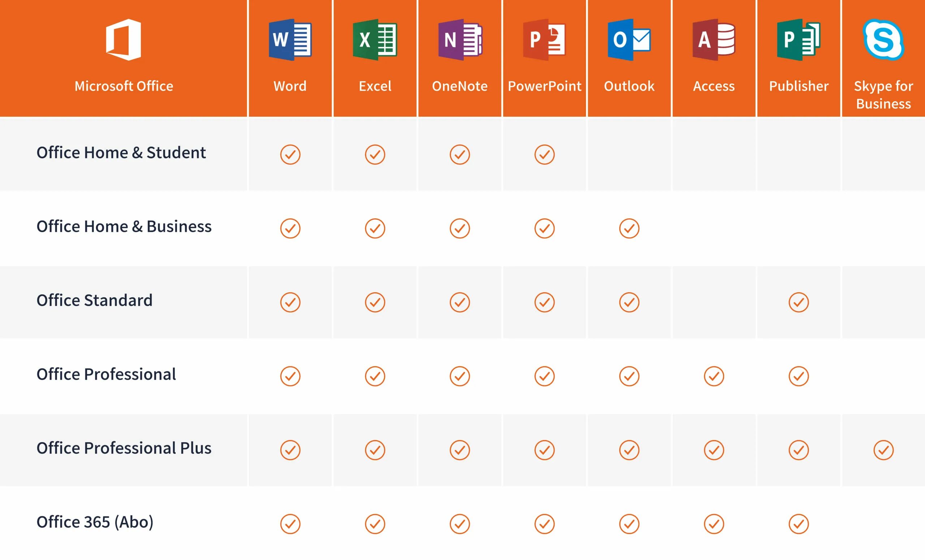
Task: Click Access checkmark in Office Professional row
Action: [714, 376]
